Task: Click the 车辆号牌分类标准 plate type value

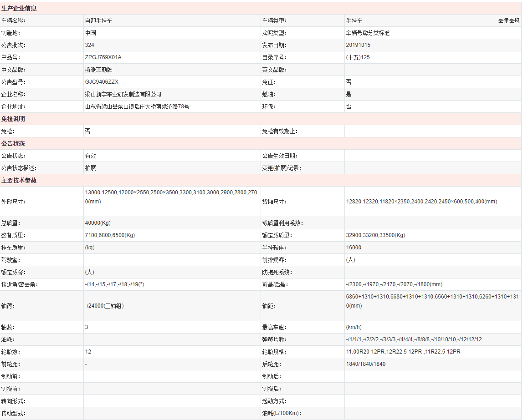Action: click(x=368, y=33)
